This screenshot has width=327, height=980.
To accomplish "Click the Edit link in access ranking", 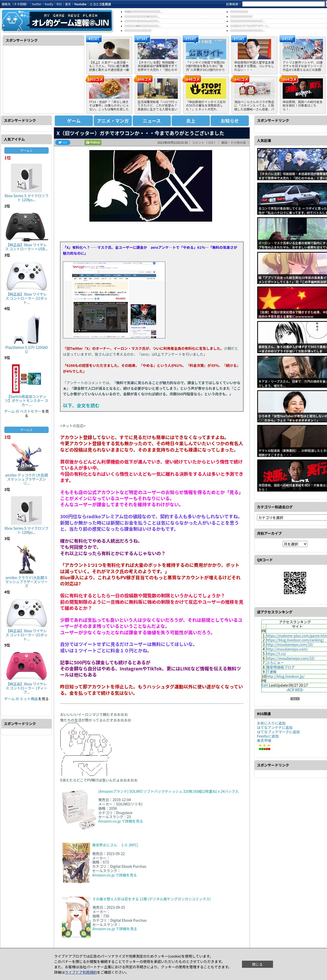I will (265, 685).
